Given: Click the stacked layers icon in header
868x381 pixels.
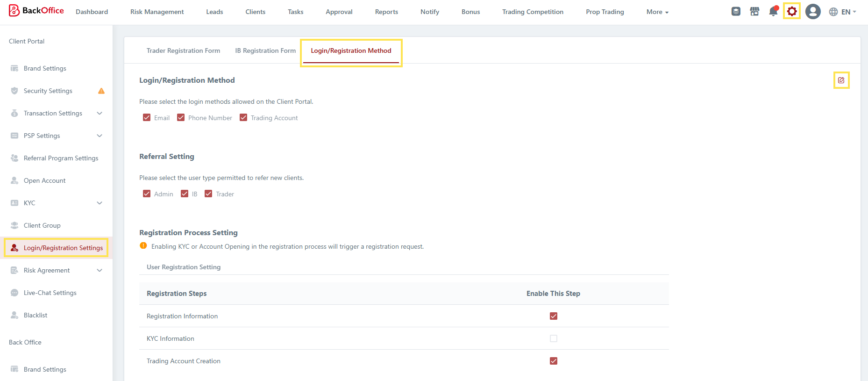Looking at the screenshot, I should [x=736, y=12].
